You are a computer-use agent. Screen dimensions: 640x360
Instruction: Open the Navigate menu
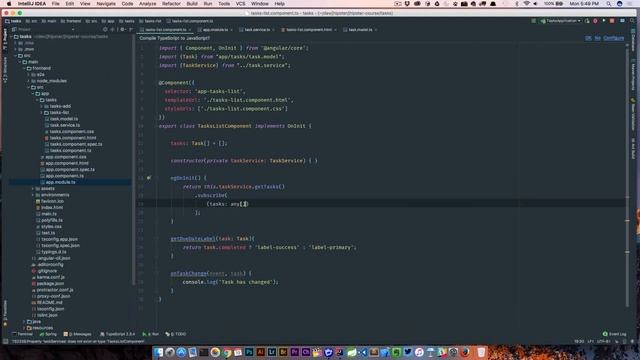[106, 4]
